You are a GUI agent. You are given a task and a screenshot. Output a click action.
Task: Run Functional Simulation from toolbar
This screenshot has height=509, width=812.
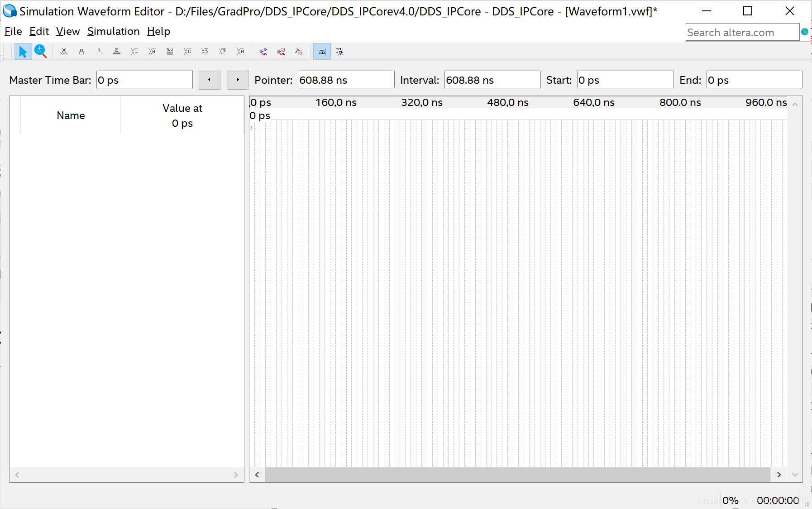click(x=263, y=52)
